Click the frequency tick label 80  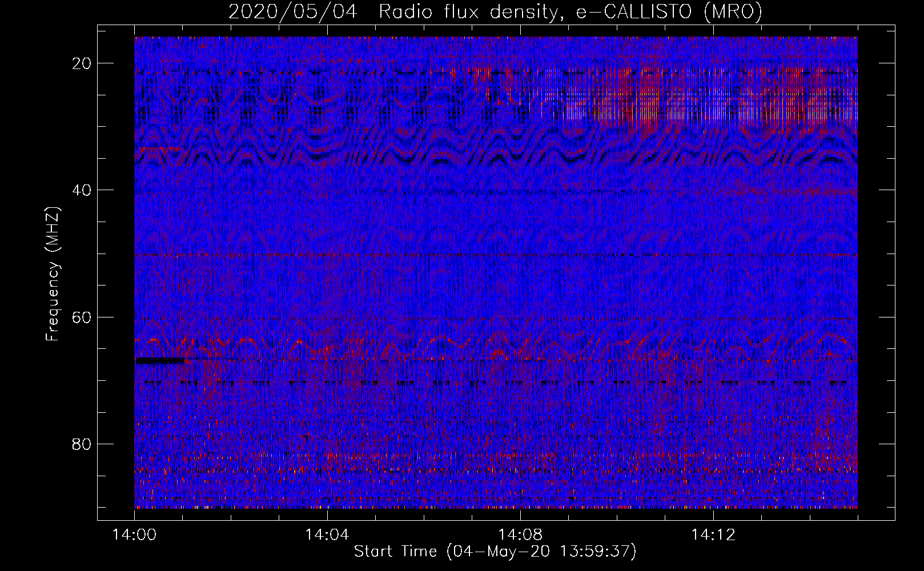pos(82,444)
